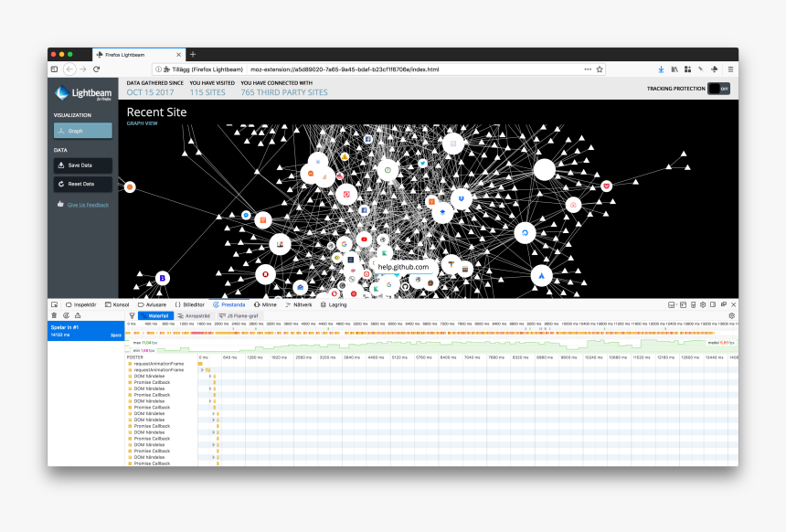
Task: Click the POSTER column header
Action: 135,357
